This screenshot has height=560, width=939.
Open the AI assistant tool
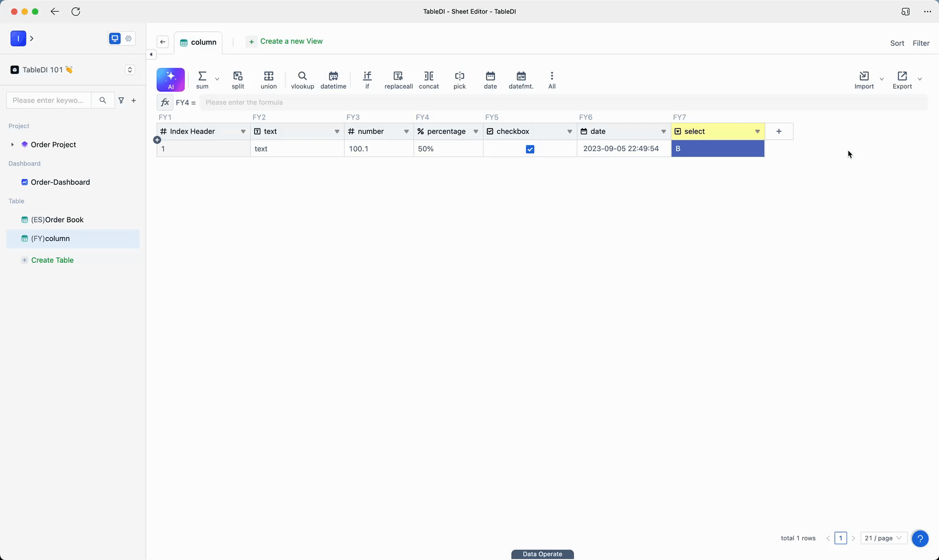(x=171, y=80)
